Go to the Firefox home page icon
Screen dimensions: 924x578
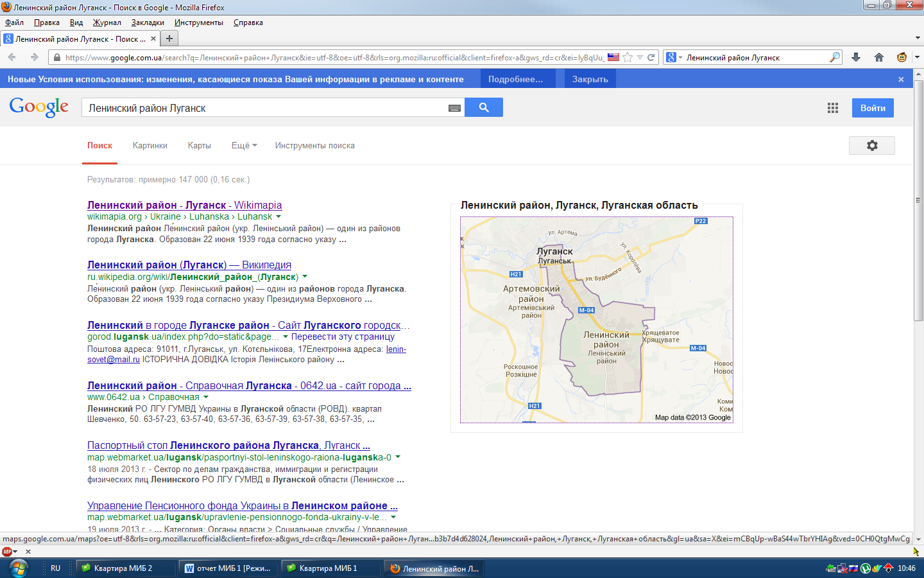878,57
